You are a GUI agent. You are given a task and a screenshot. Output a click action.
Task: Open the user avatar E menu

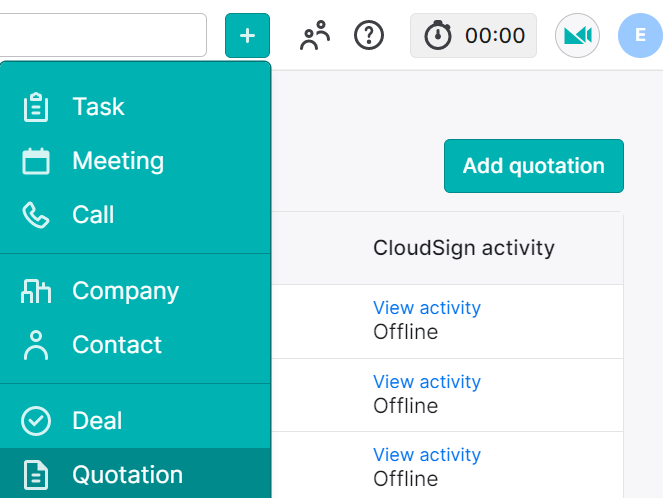click(x=640, y=36)
